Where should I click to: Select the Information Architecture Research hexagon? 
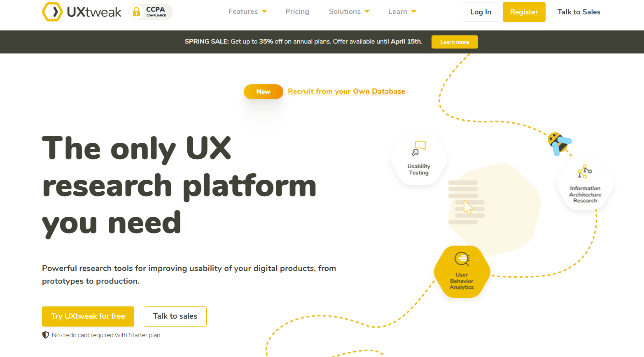585,184
